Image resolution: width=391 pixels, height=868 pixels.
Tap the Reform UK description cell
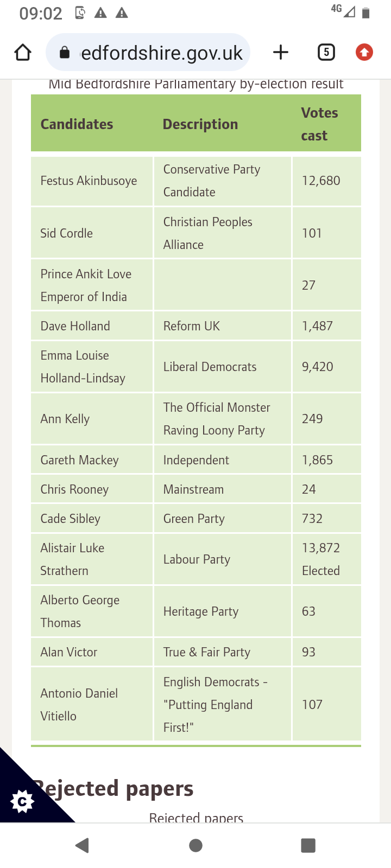pyautogui.click(x=192, y=326)
